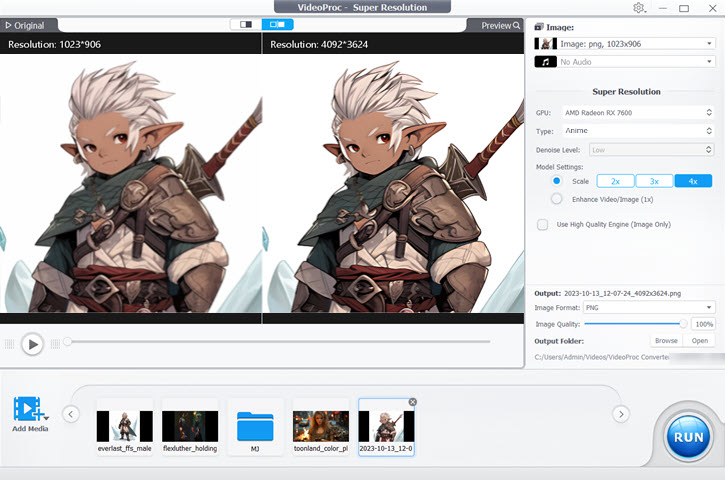Remove the selected media with X icon

413,402
